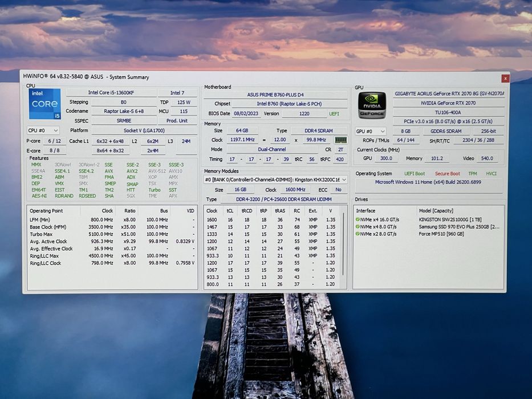The image size is (532, 399).
Task: Click the Secure Boot label
Action: click(x=448, y=174)
